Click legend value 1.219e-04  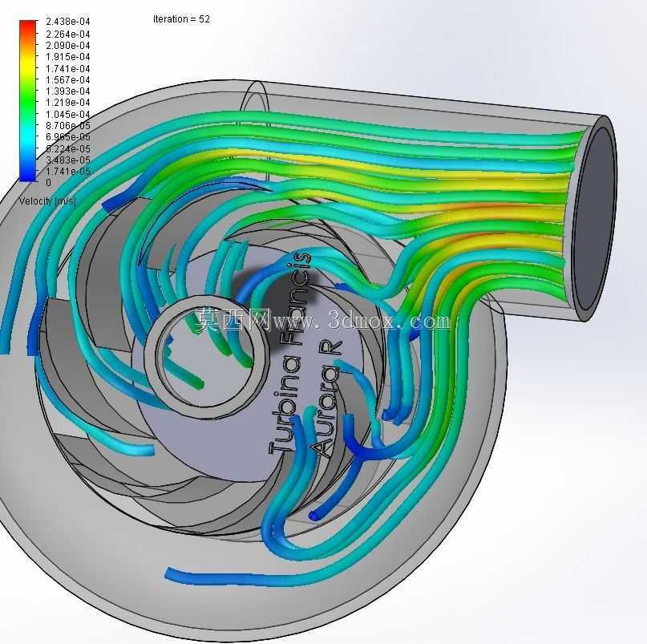pos(67,103)
